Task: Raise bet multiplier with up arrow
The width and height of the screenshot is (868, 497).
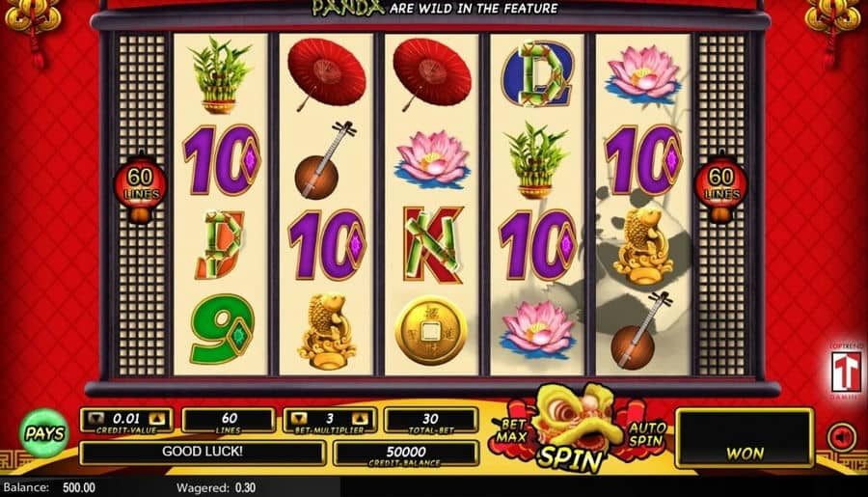Action: [x=361, y=420]
